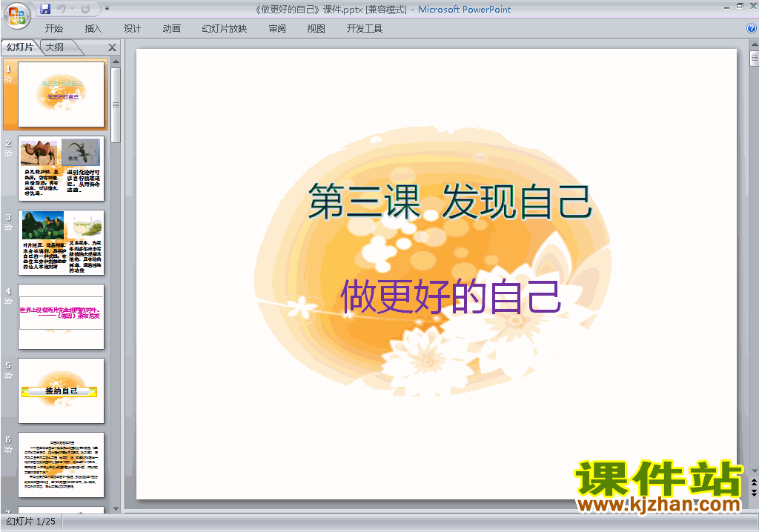759x532 pixels.
Task: Save the presentation with the floppy icon
Action: coord(45,9)
